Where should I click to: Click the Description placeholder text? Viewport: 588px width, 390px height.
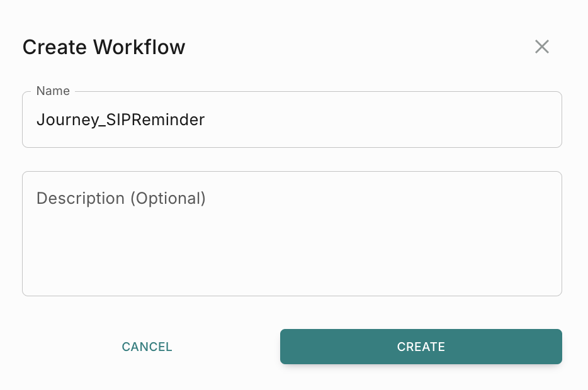click(x=121, y=199)
